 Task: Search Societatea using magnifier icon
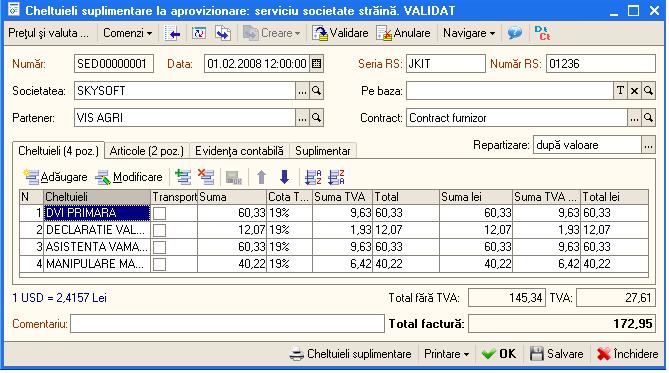click(317, 90)
